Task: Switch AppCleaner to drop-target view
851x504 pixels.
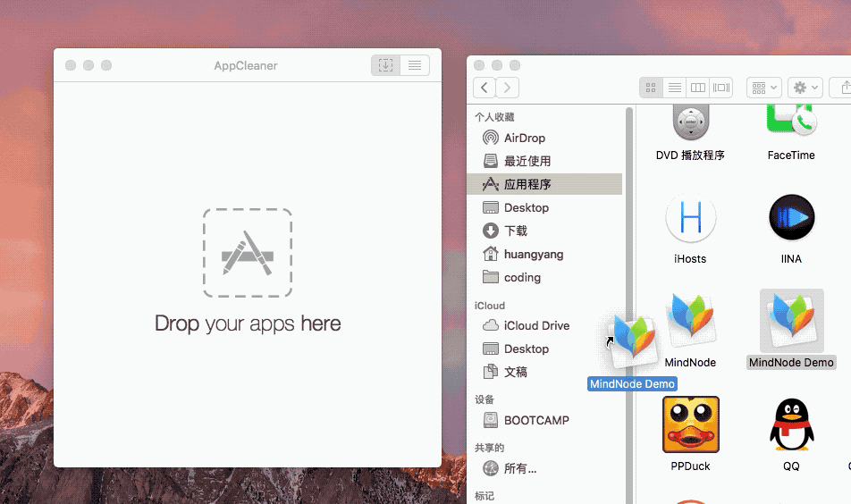Action: 386,65
